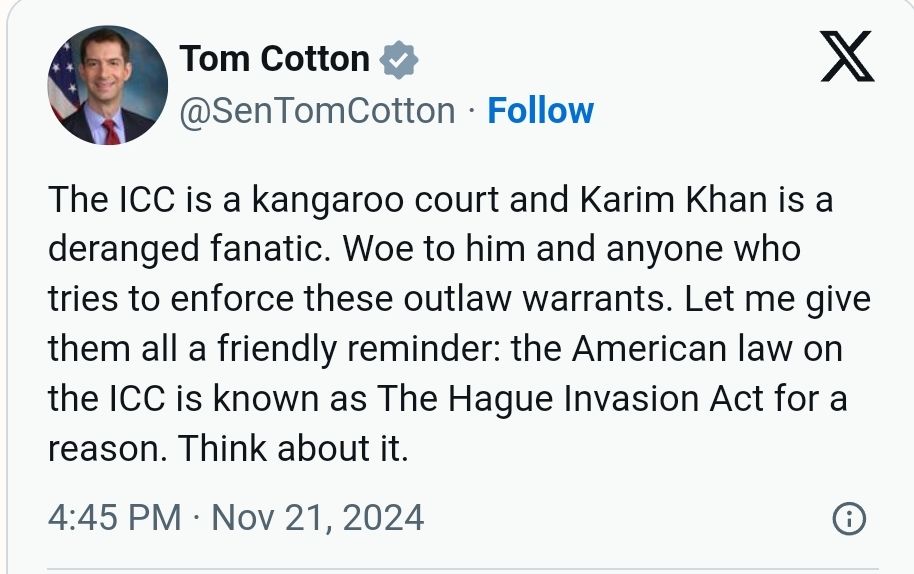The height and width of the screenshot is (574, 914).
Task: Click Tom Cotton's profile picture
Action: (108, 85)
